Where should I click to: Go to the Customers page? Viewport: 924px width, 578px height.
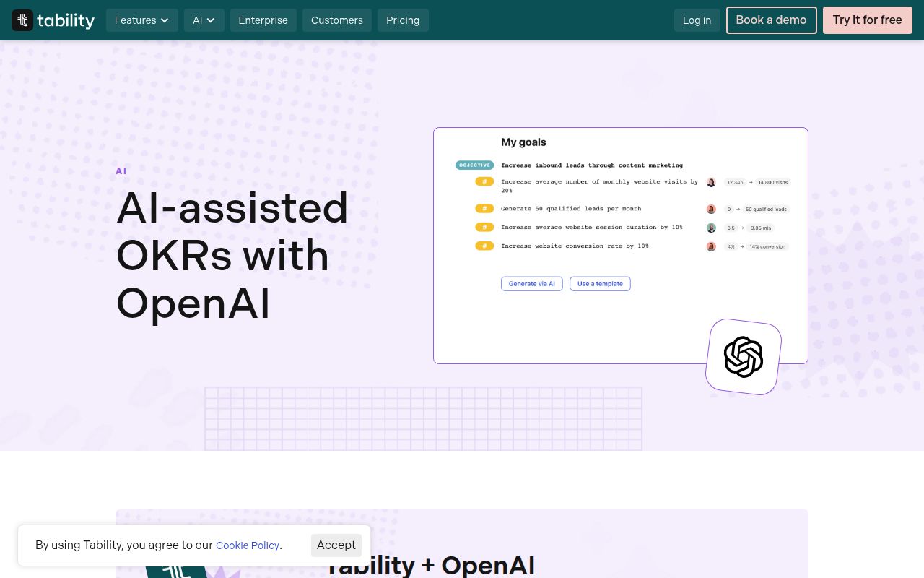pyautogui.click(x=337, y=20)
